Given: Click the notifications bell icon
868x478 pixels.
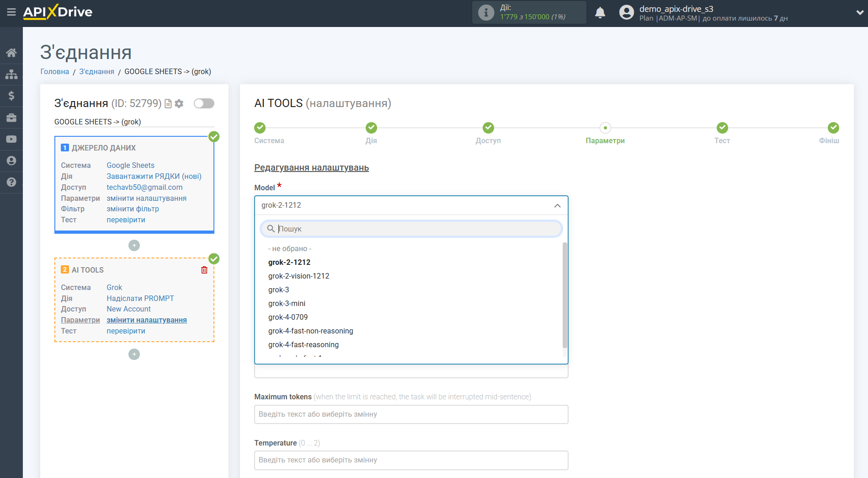Looking at the screenshot, I should point(600,13).
